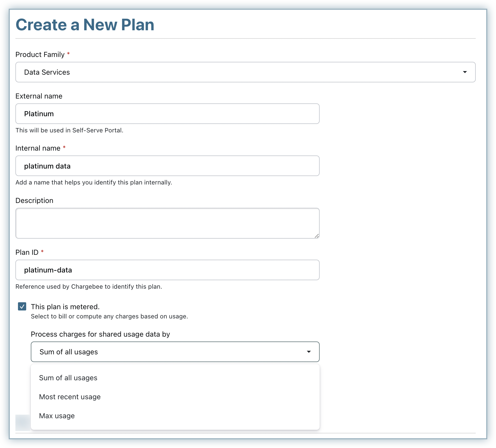Click the "Create a New Plan" heading

coord(85,25)
